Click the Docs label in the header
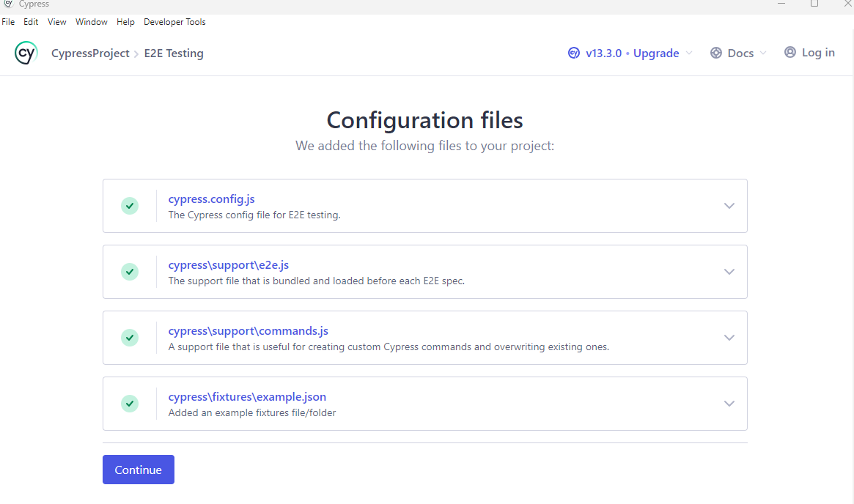Screen dimensions: 854x504 tap(740, 53)
